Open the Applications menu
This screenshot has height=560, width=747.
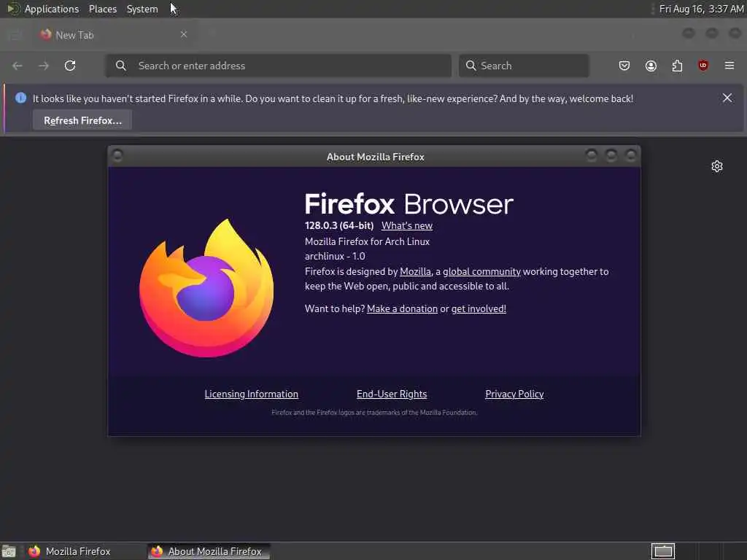coord(52,9)
